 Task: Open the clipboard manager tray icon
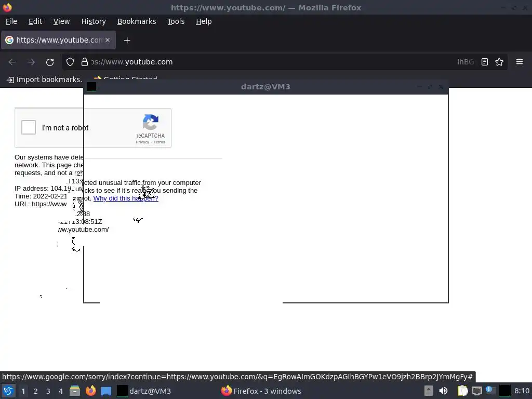click(462, 391)
